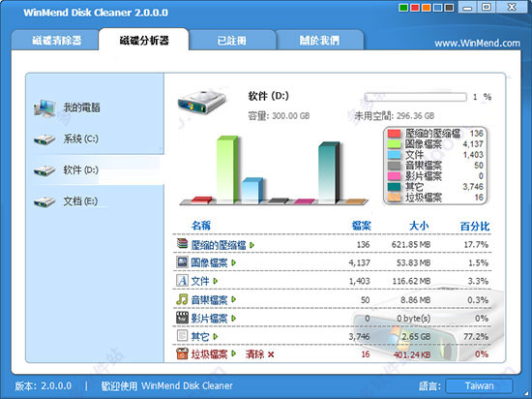Screen dimensions: 532x399
Task: Open the 垃圾檔案 category link
Action: coord(209,354)
